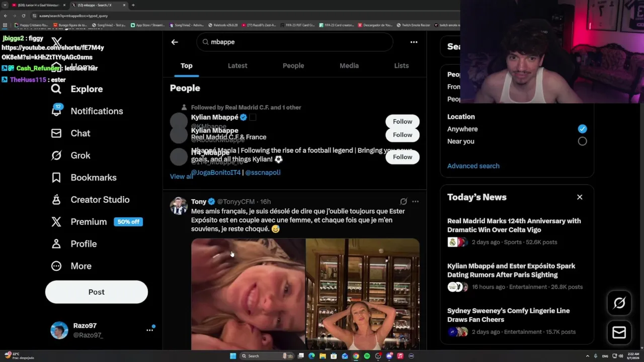The image size is (644, 362).
Task: Open the More menu in the sidebar
Action: 71,266
